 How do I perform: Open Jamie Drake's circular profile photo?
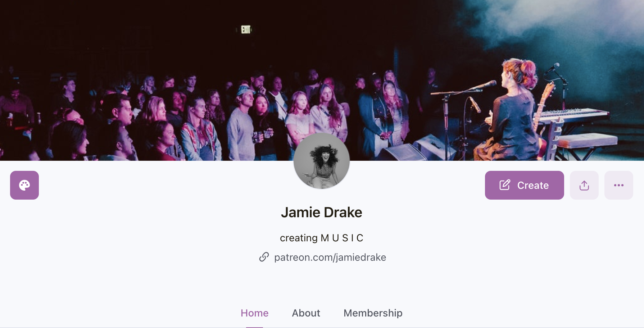(x=322, y=161)
